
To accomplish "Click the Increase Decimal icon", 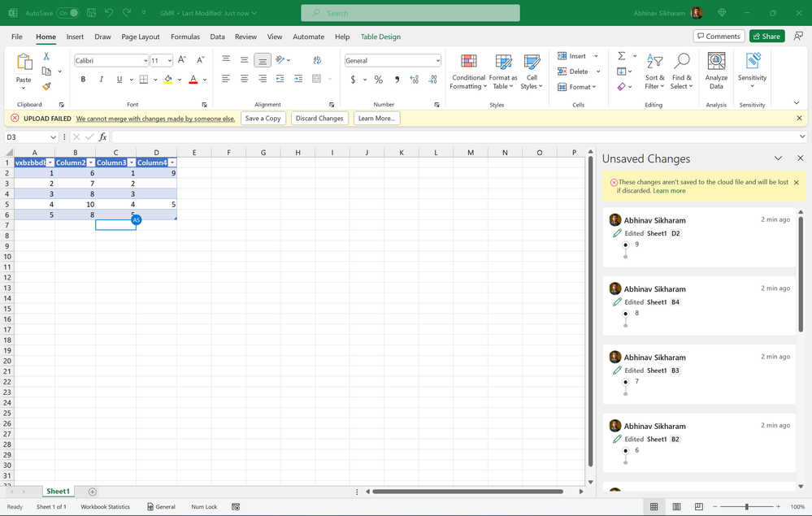I will coord(415,79).
